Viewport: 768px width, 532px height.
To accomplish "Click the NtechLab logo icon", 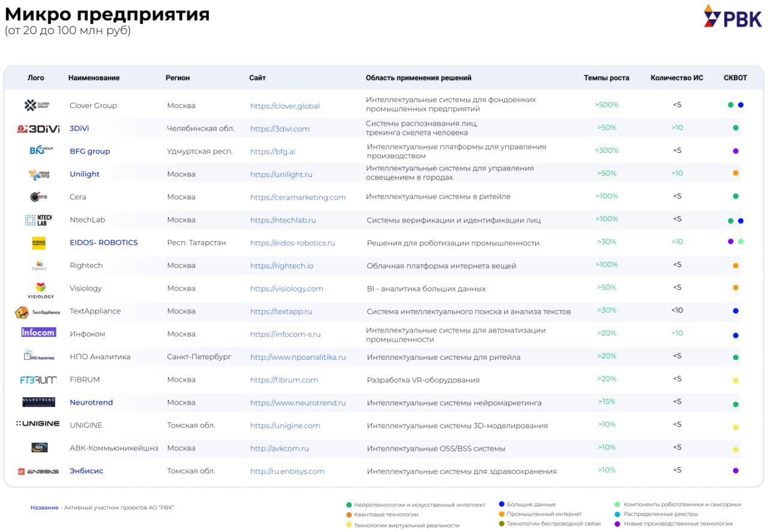I will click(x=38, y=220).
